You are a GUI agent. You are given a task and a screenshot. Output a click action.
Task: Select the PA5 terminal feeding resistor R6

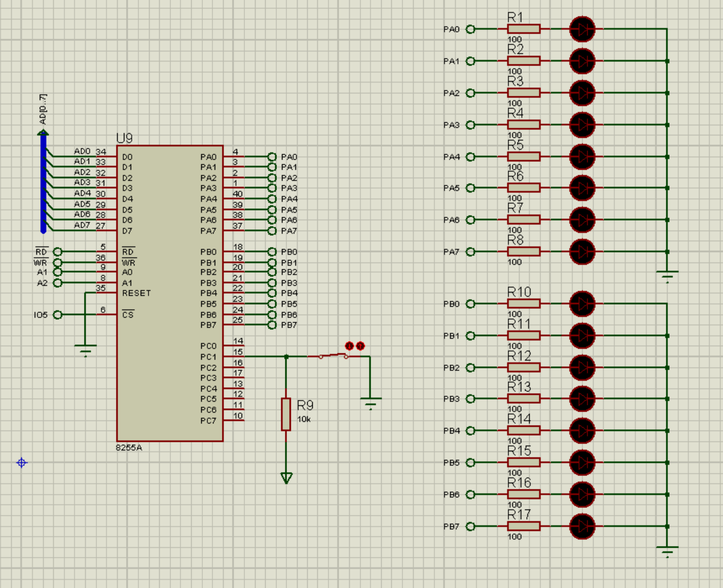470,188
